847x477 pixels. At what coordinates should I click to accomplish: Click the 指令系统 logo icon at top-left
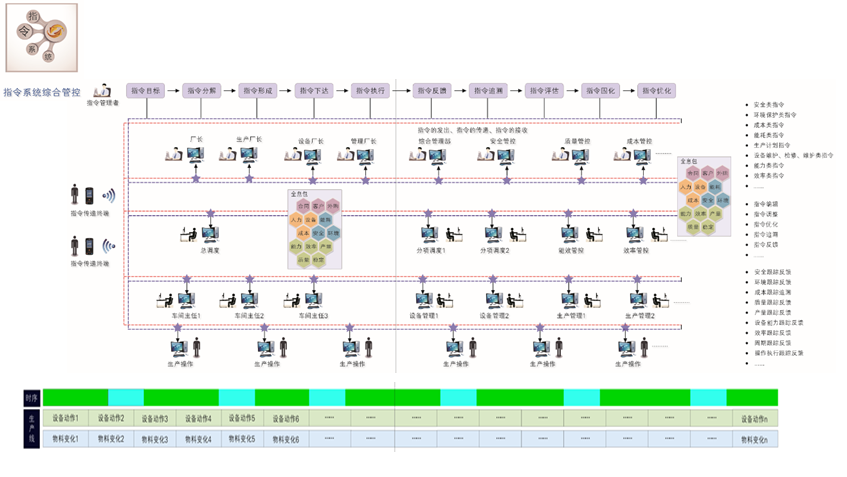(x=41, y=37)
